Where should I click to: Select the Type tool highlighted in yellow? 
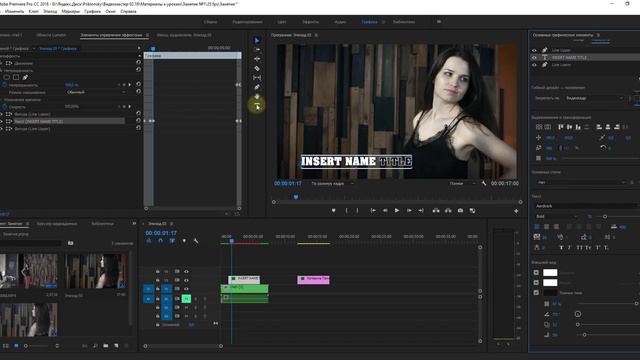[x=257, y=106]
